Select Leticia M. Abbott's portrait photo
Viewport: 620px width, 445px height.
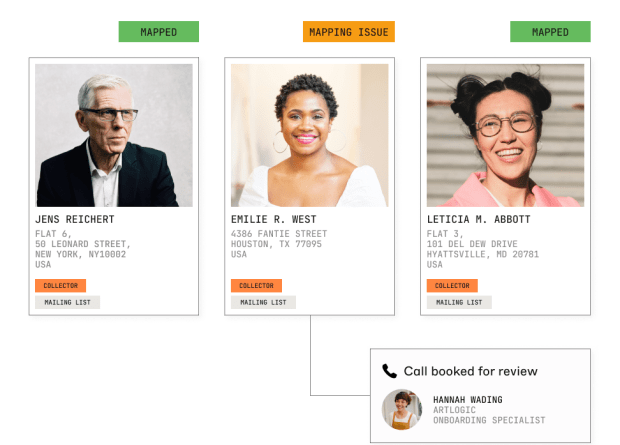coord(505,135)
